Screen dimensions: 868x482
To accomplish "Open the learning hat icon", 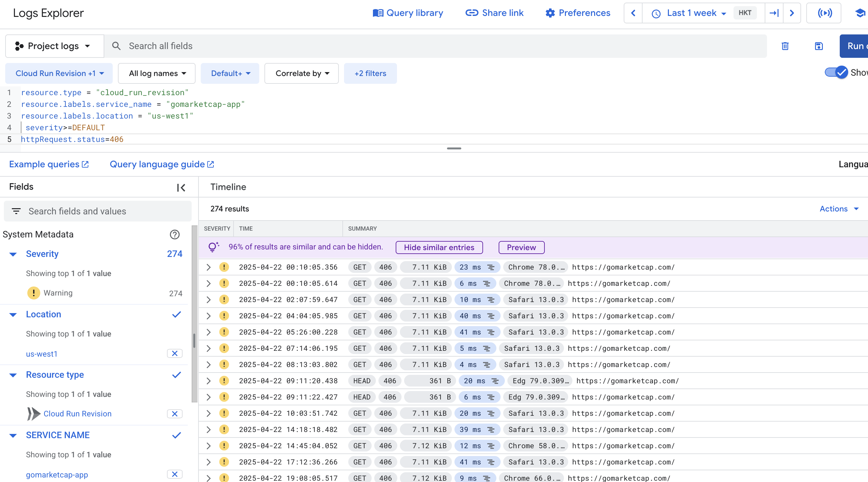I will 860,13.
